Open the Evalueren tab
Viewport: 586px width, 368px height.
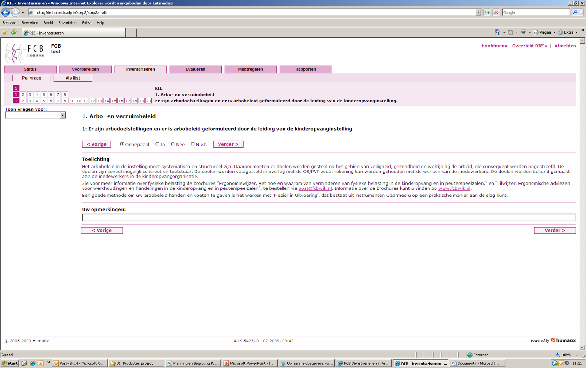pos(195,69)
